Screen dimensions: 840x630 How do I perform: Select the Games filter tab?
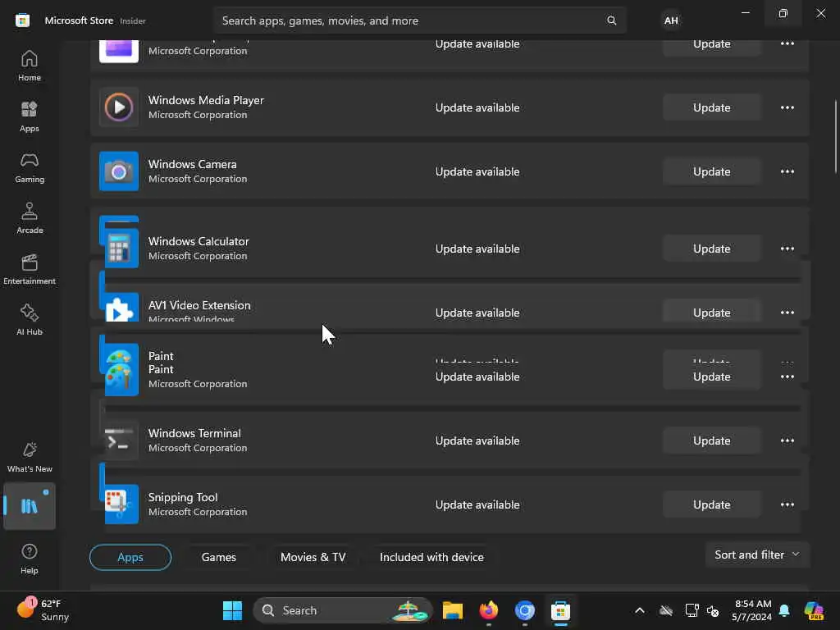[218, 557]
